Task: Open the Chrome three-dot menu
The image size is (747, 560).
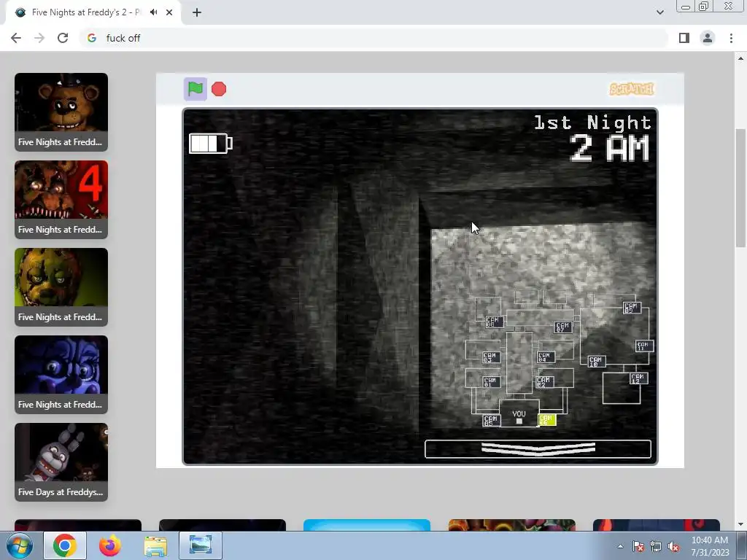Action: pyautogui.click(x=731, y=38)
